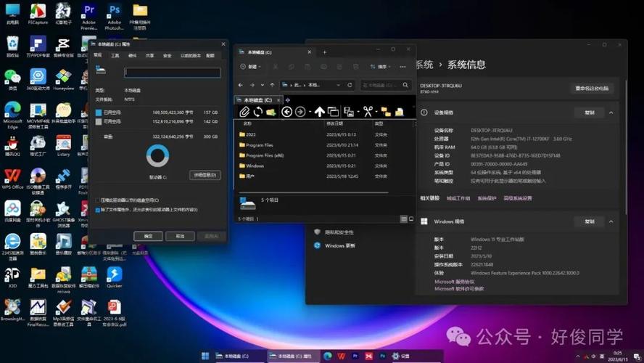
Task: Click the circled forward arrow in second toolbar
Action: (x=300, y=111)
